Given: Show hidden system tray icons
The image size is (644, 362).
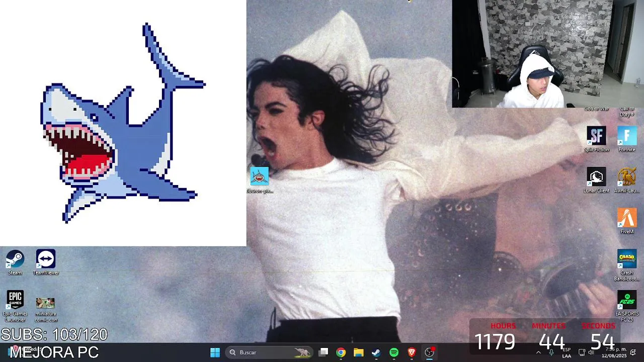Looking at the screenshot, I should pyautogui.click(x=538, y=352).
